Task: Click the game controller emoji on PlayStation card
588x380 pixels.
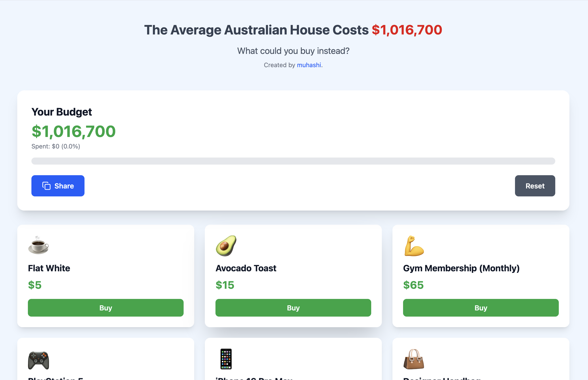Action: pos(38,360)
